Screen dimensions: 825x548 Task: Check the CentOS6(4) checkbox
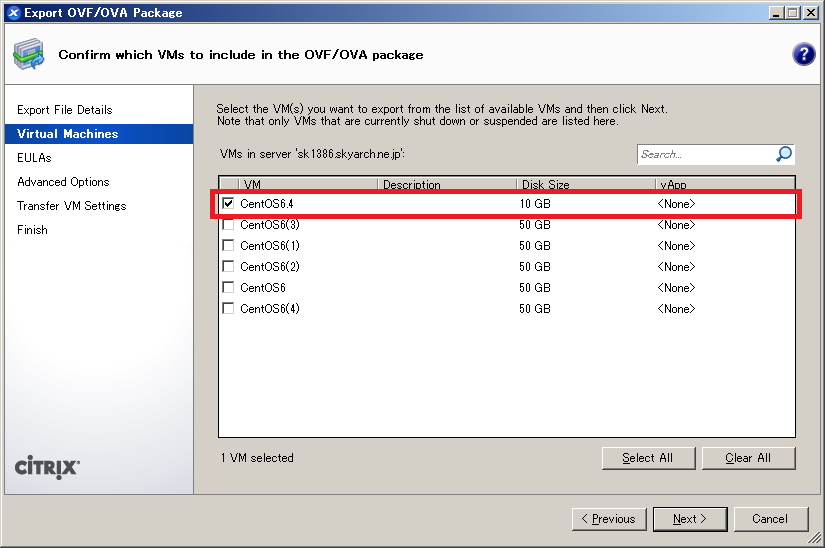point(228,309)
